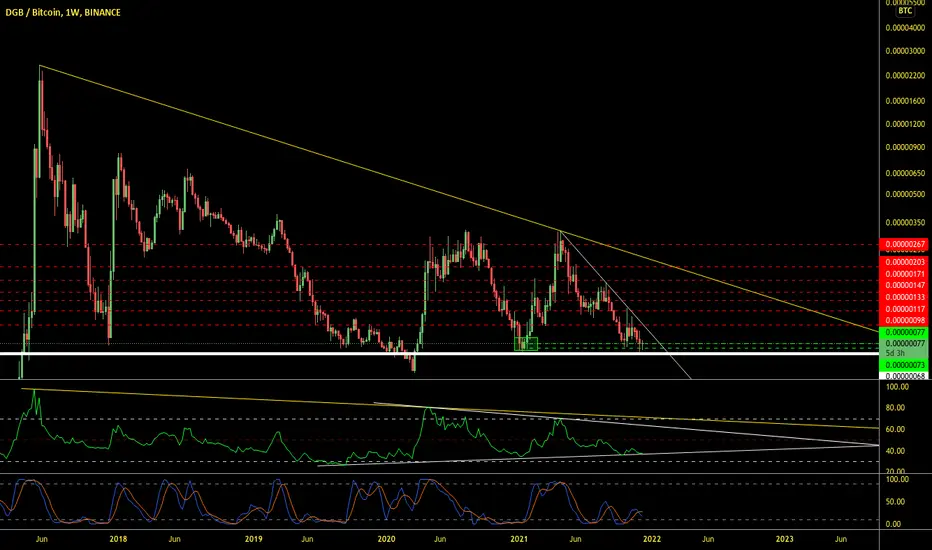
Task: Select the 0.00000147 red price label
Action: pos(905,285)
